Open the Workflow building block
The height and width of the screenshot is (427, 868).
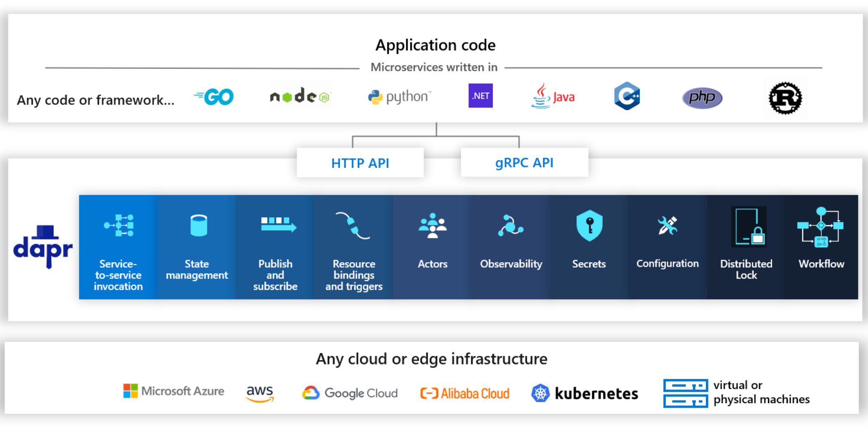click(821, 243)
